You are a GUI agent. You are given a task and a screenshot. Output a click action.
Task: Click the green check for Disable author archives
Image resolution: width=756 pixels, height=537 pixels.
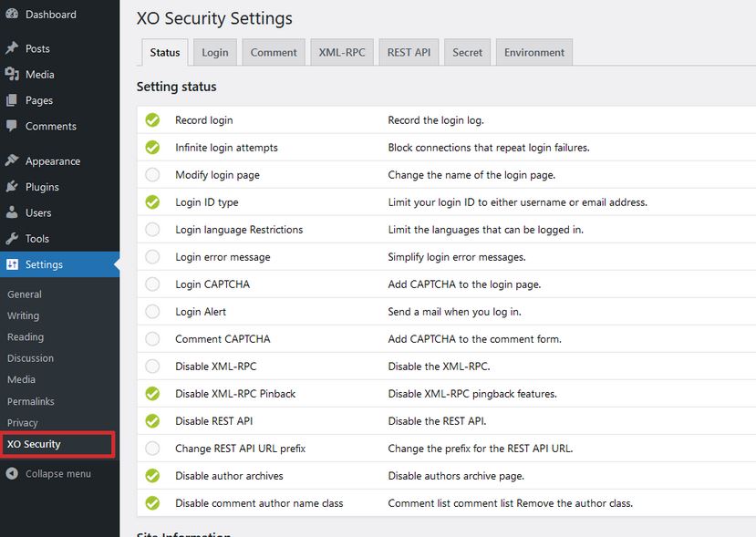click(152, 476)
